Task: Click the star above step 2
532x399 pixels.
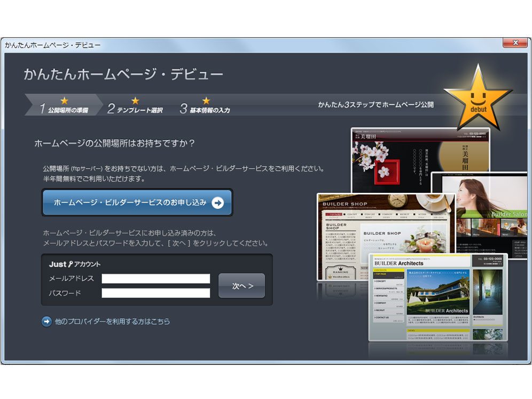Action: pyautogui.click(x=135, y=100)
